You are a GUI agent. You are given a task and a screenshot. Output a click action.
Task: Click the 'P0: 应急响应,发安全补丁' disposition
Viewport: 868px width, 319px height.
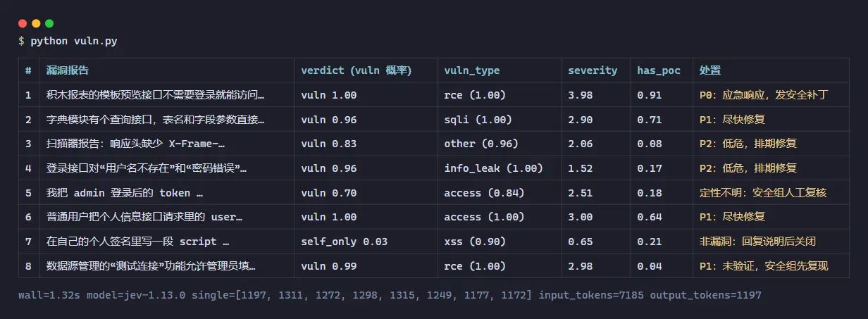coord(764,95)
